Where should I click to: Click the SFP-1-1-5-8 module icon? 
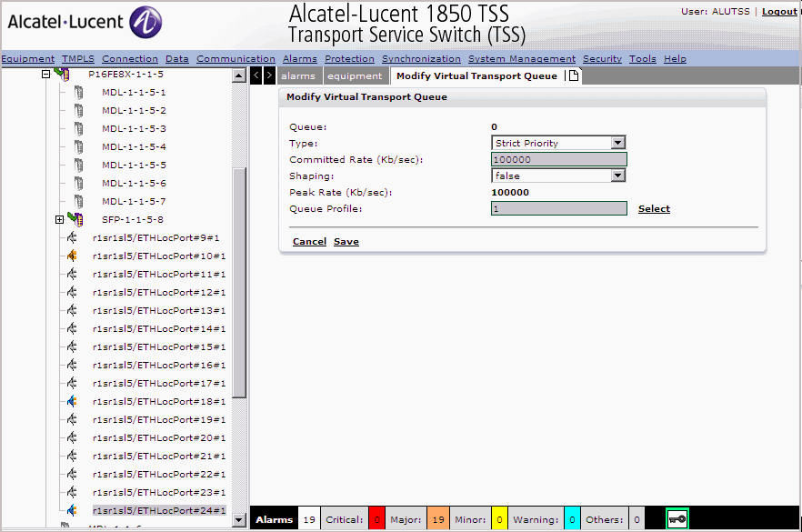tap(75, 219)
